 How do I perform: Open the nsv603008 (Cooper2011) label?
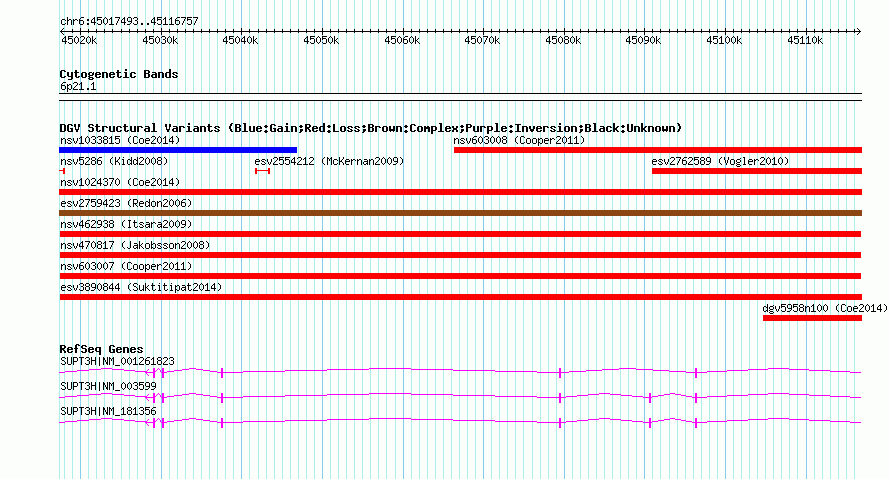click(519, 140)
